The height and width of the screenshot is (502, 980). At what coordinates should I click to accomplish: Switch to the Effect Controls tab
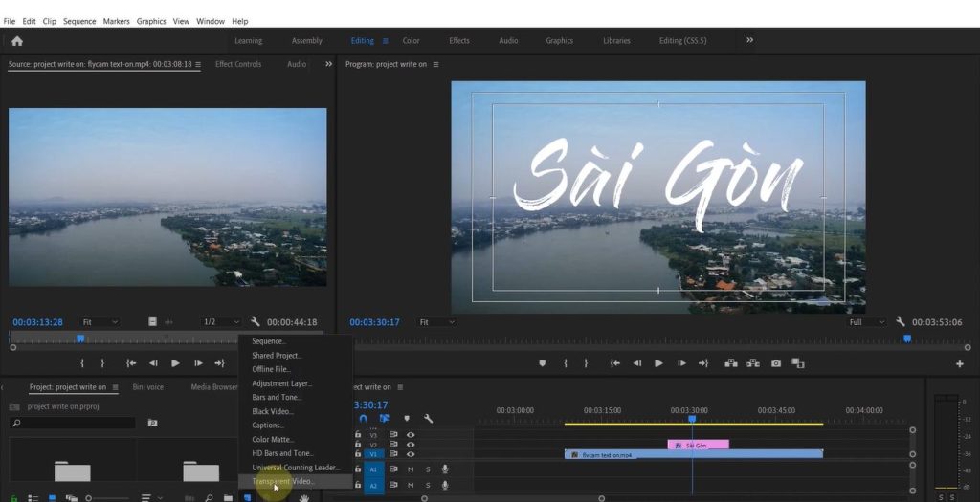point(238,64)
